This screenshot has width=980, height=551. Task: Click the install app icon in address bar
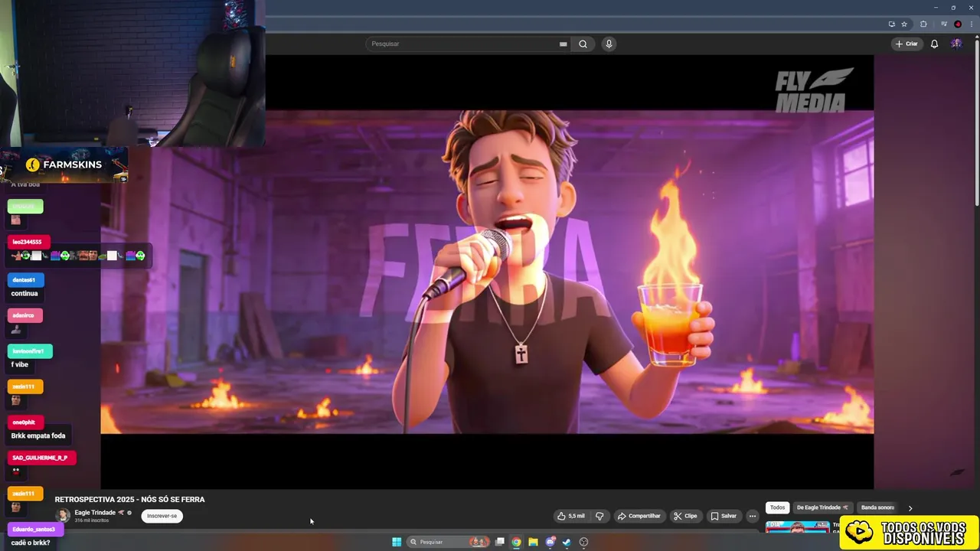pos(891,24)
